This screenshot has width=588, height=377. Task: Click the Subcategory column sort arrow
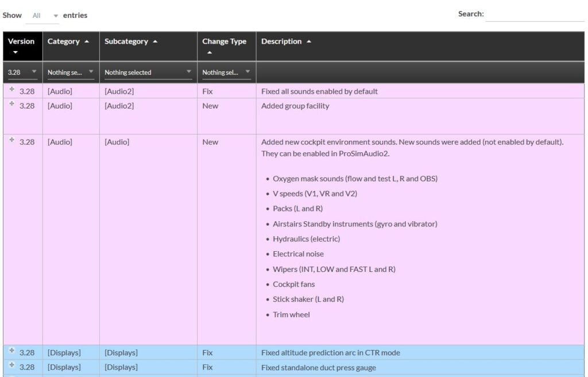click(155, 41)
